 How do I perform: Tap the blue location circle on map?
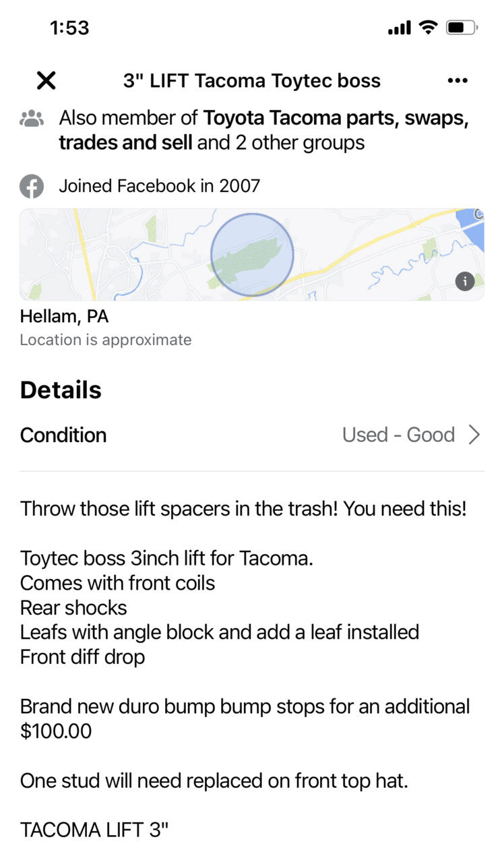(x=252, y=255)
